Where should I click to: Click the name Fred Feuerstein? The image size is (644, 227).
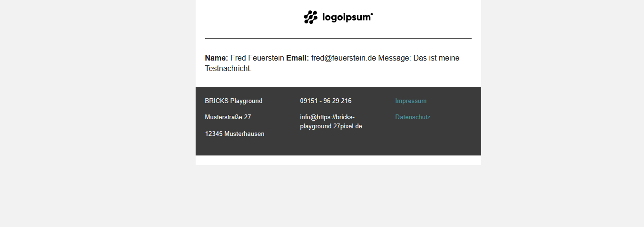(x=257, y=58)
